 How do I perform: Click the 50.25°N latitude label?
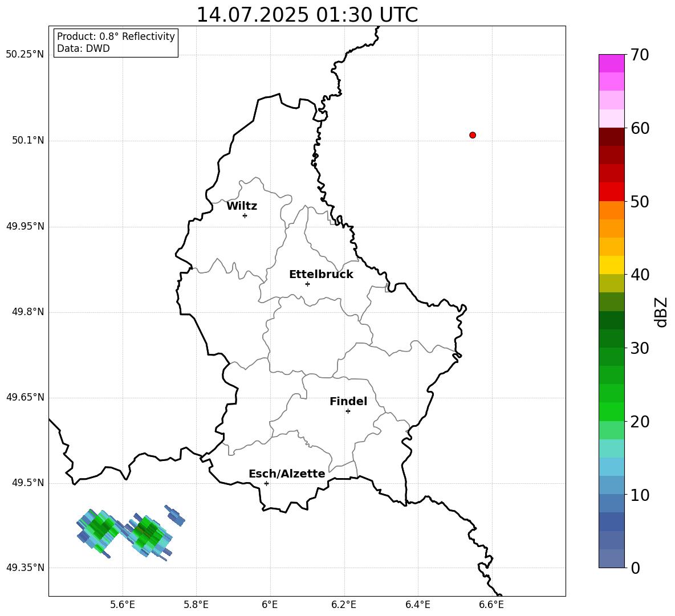pos(25,55)
